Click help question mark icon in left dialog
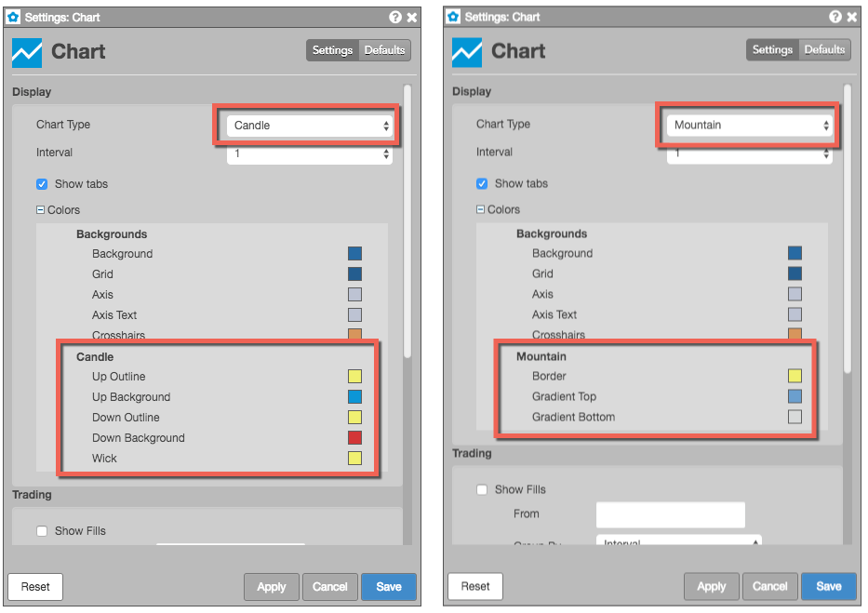This screenshot has width=868, height=613. (x=394, y=17)
